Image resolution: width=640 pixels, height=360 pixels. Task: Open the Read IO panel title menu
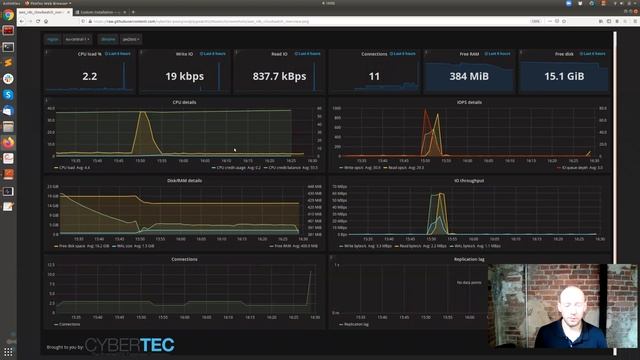click(280, 54)
